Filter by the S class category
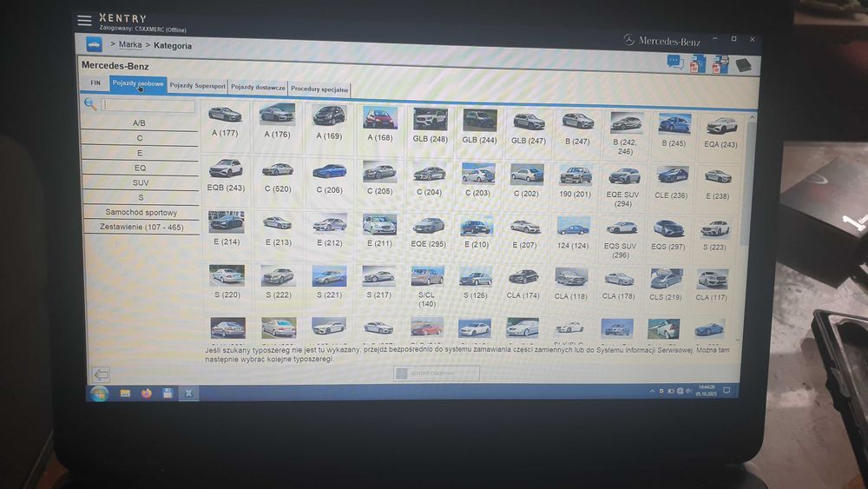This screenshot has height=489, width=868. pyautogui.click(x=141, y=198)
